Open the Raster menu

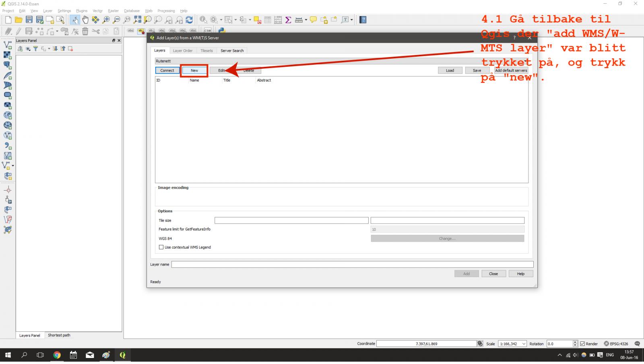click(x=113, y=11)
